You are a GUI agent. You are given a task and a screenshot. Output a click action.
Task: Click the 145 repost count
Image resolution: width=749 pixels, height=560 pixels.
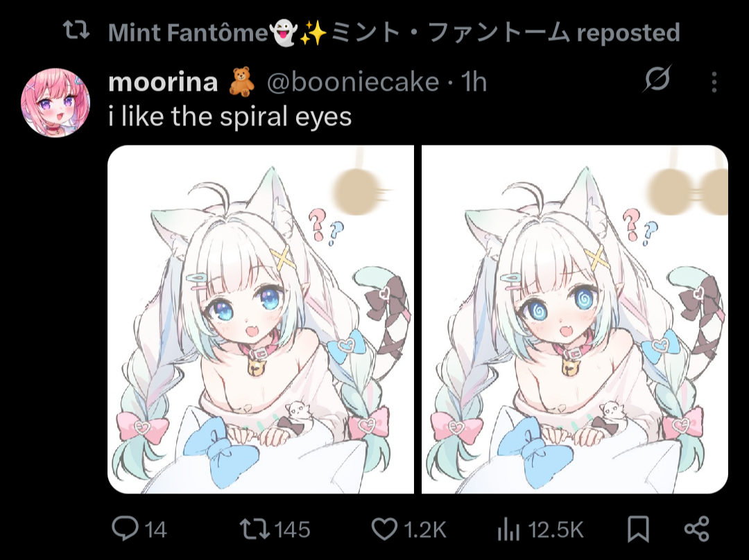tap(292, 530)
